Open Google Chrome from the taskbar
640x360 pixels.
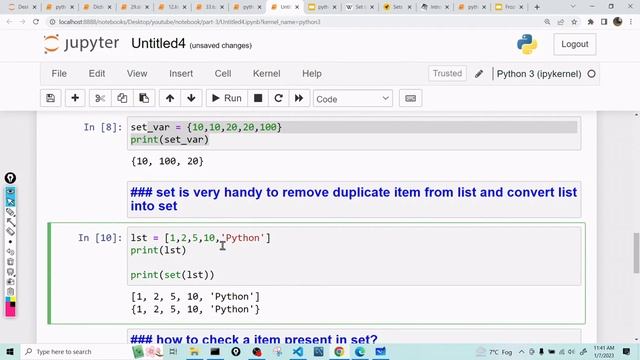[339, 351]
